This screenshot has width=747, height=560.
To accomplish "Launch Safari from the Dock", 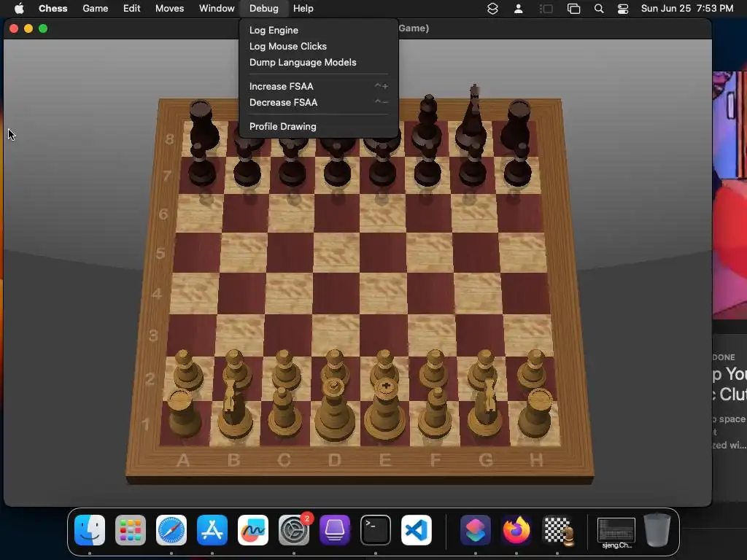I will 171,530.
